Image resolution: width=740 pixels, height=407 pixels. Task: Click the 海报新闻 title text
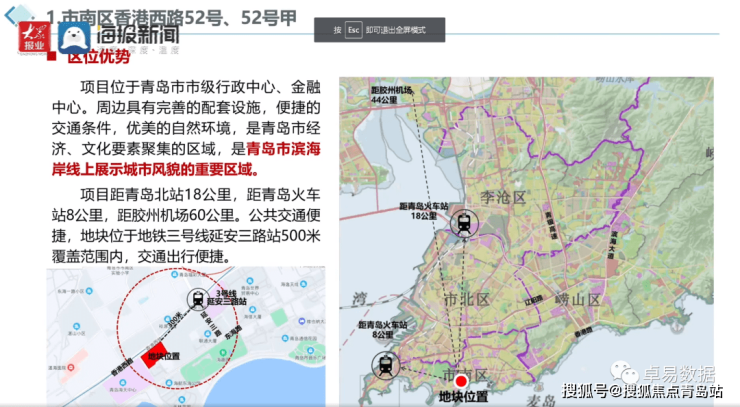click(x=138, y=35)
